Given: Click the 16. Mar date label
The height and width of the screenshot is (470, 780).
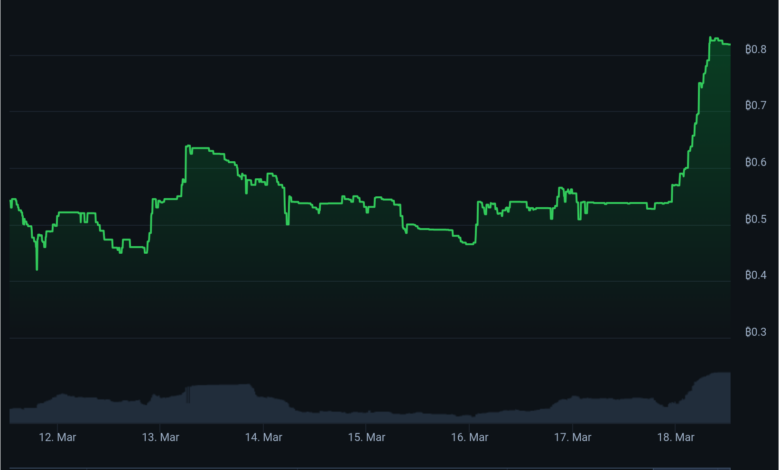Looking at the screenshot, I should 470,437.
